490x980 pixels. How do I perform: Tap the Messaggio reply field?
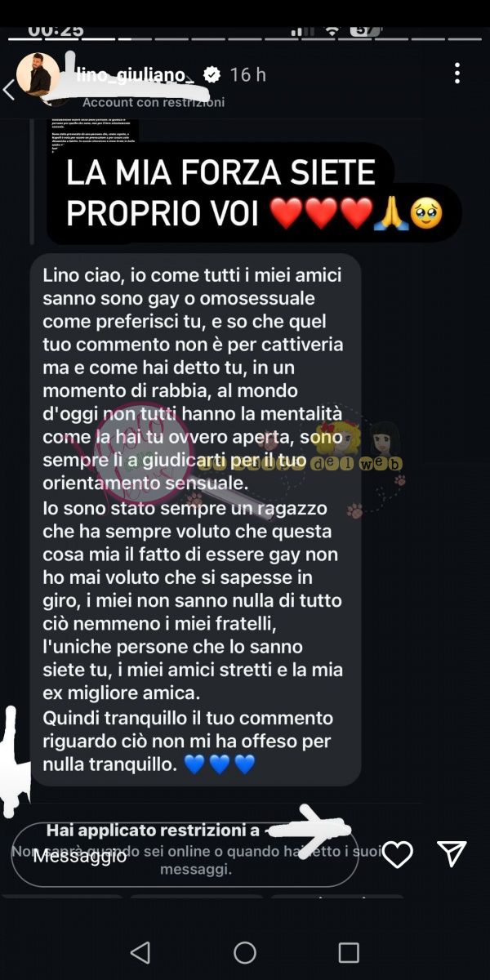click(x=185, y=854)
